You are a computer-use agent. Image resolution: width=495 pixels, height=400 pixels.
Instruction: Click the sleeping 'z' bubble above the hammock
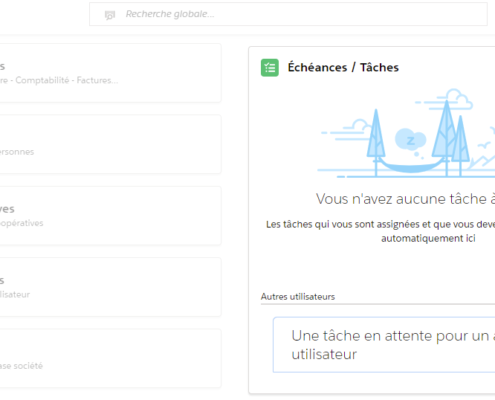(x=410, y=140)
